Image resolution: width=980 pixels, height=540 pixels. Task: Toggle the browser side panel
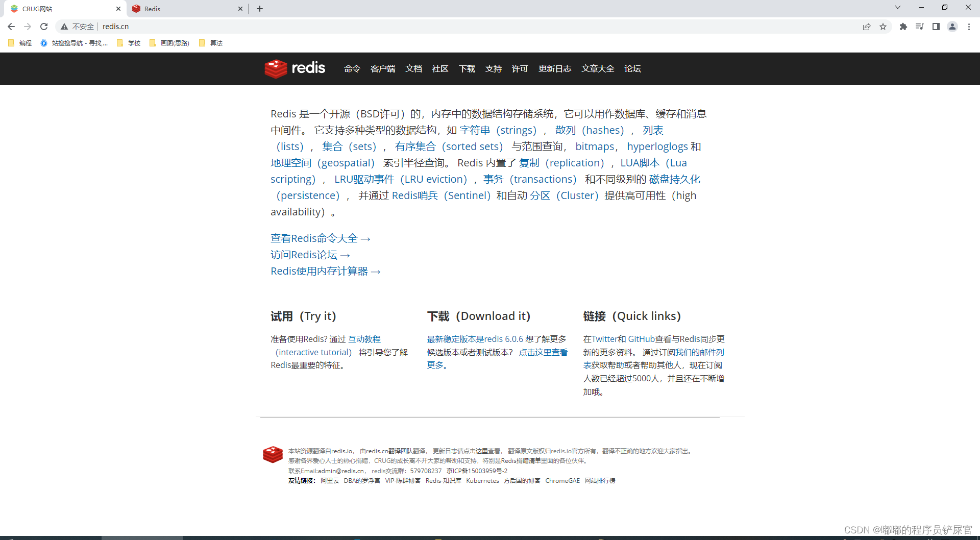936,27
